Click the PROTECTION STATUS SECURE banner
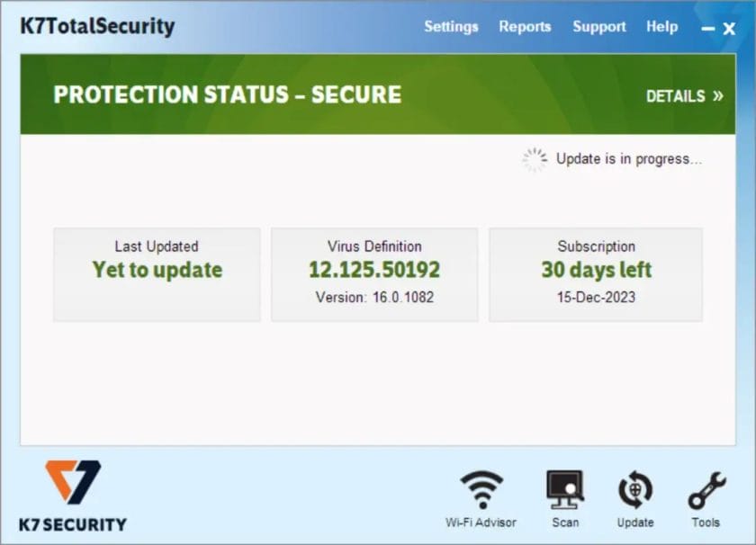Viewport: 756px width, 545px height. (228, 94)
